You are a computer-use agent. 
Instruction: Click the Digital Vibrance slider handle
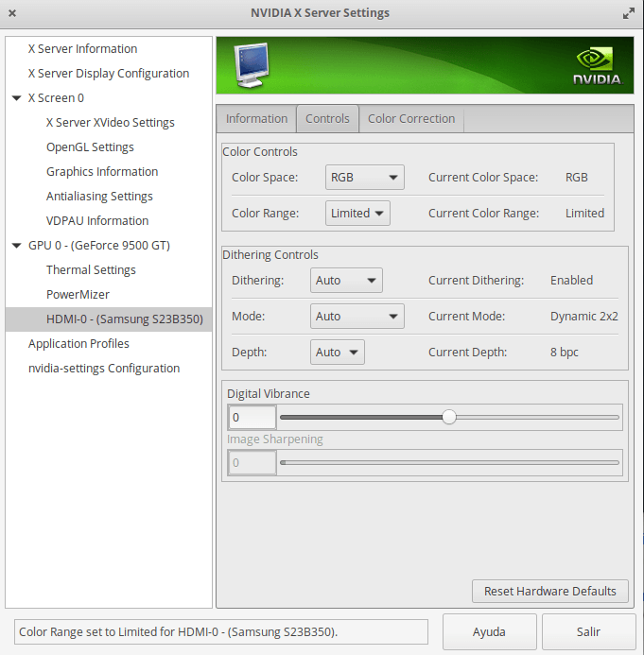(449, 417)
